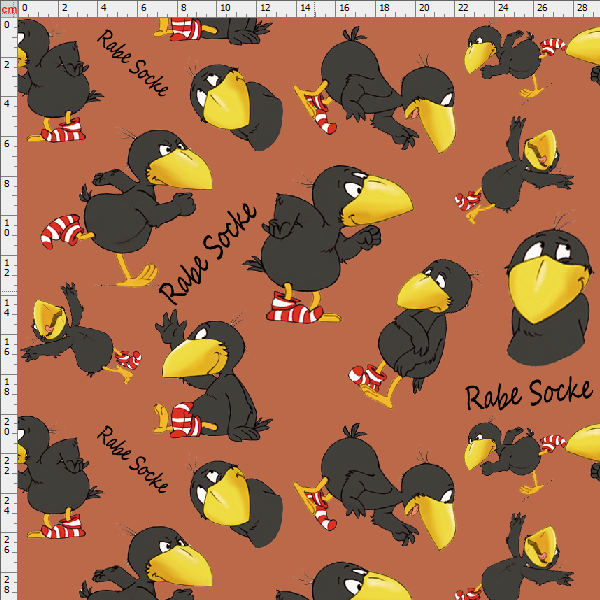This screenshot has width=600, height=600.
Task: Click the 20 mark on horizontal ruler
Action: 422,8
